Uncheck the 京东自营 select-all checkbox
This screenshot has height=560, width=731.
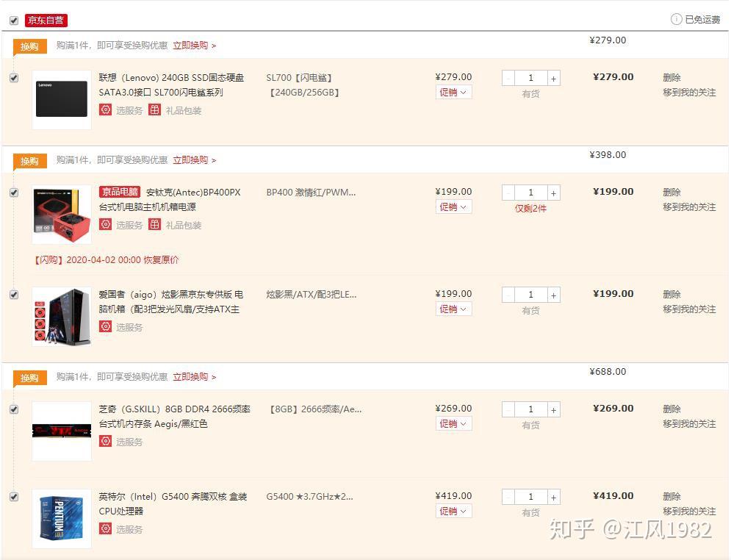(14, 21)
